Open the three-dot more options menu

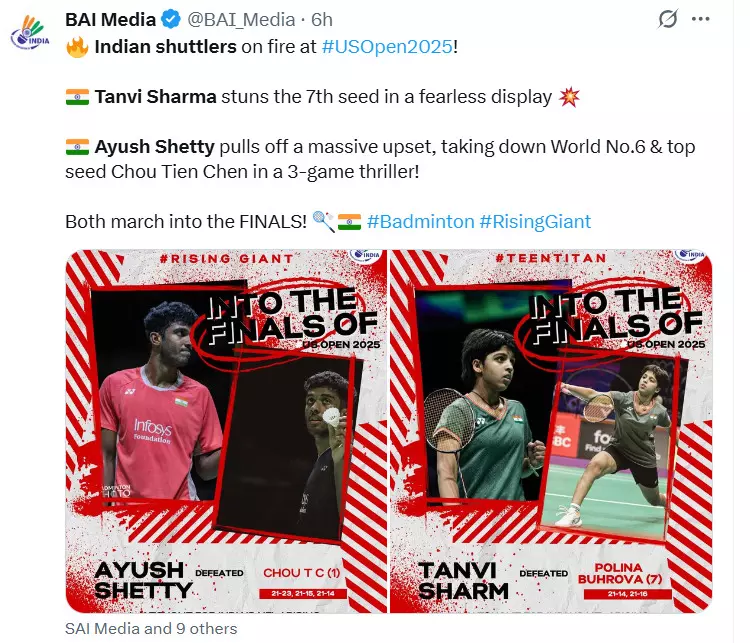[x=700, y=19]
